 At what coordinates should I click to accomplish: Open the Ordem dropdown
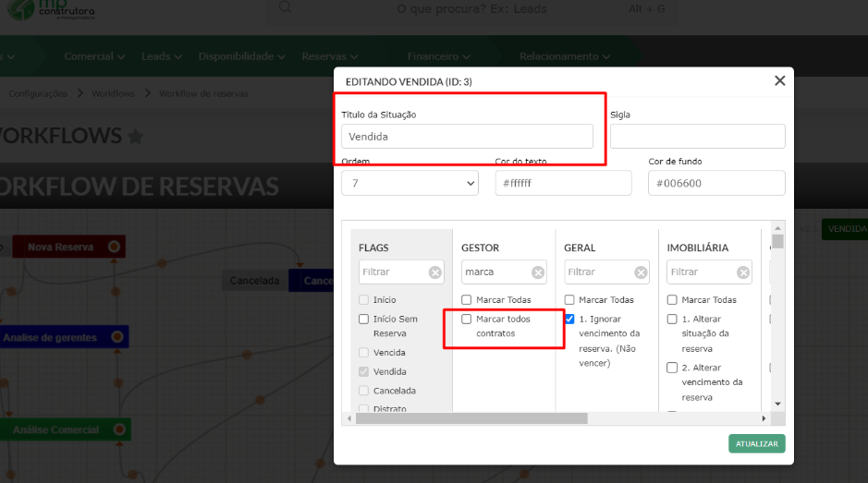pyautogui.click(x=410, y=183)
